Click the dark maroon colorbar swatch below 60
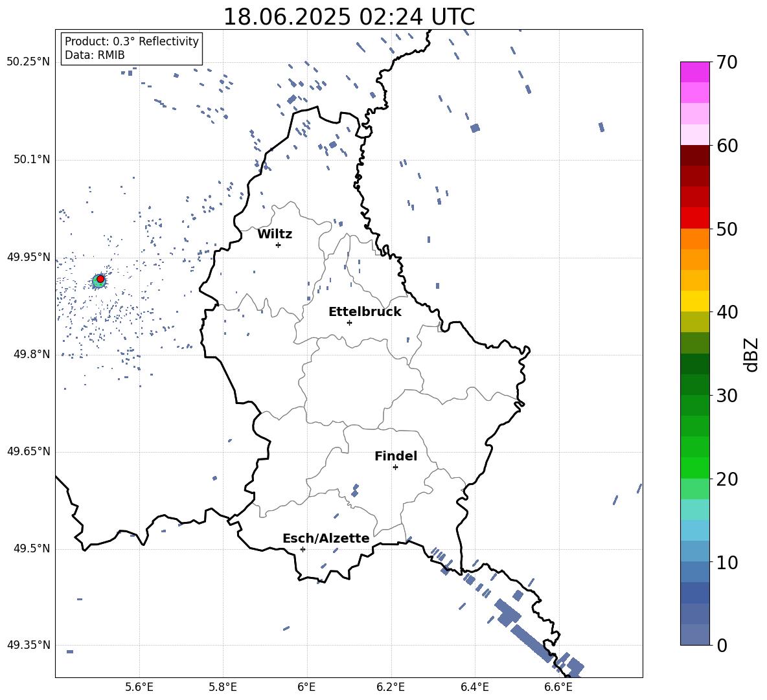This screenshot has height=700, width=767. (x=694, y=155)
